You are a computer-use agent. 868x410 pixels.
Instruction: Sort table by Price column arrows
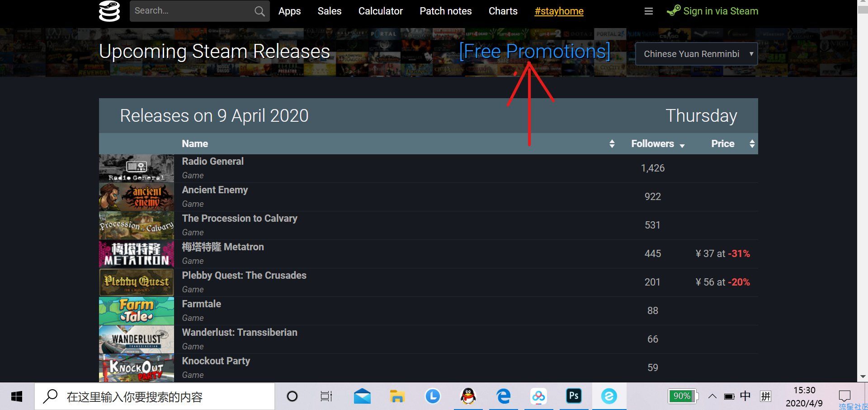[x=752, y=143]
